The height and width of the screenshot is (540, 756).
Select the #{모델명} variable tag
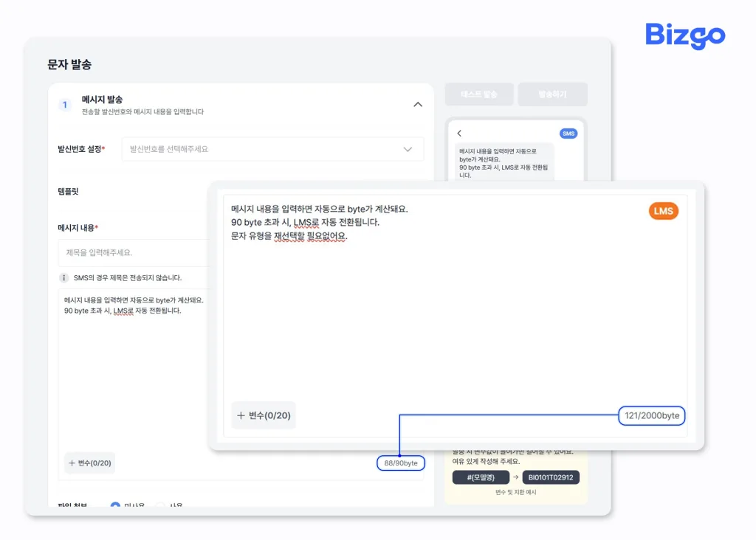tap(480, 477)
